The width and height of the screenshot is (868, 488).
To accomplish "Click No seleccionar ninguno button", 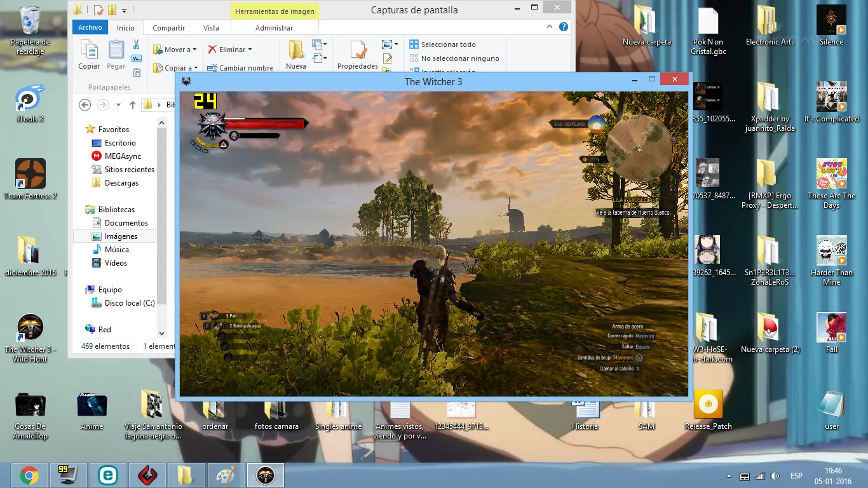I will [455, 58].
